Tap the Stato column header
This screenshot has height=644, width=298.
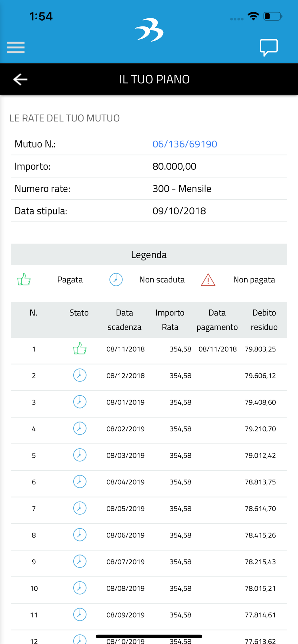(79, 313)
